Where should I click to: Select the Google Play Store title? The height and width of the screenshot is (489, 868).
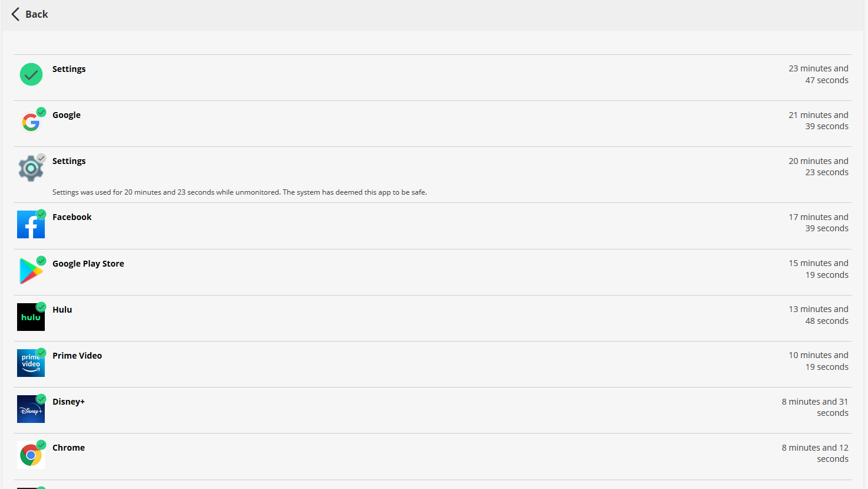click(88, 264)
